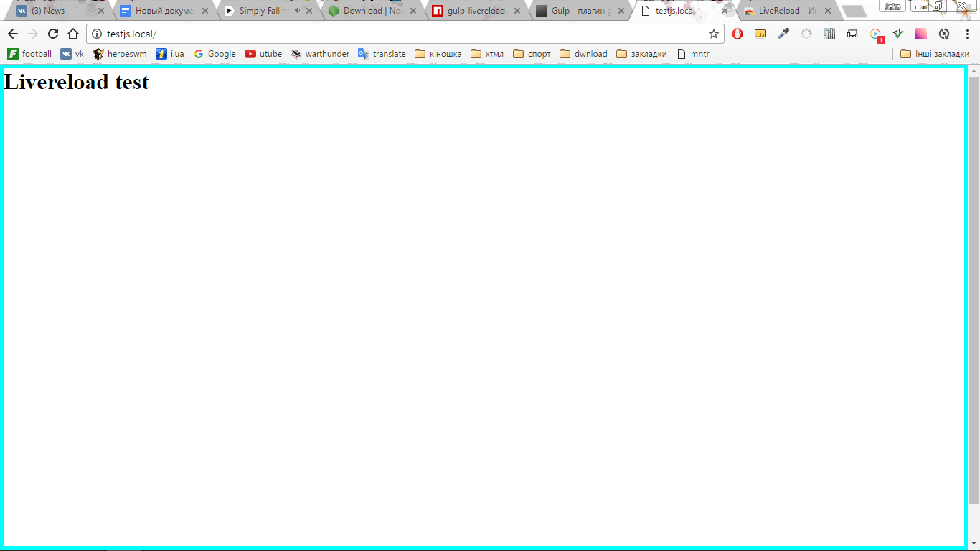Click the scrollbar down arrow
Image resolution: width=980 pixels, height=551 pixels.
coord(974,544)
